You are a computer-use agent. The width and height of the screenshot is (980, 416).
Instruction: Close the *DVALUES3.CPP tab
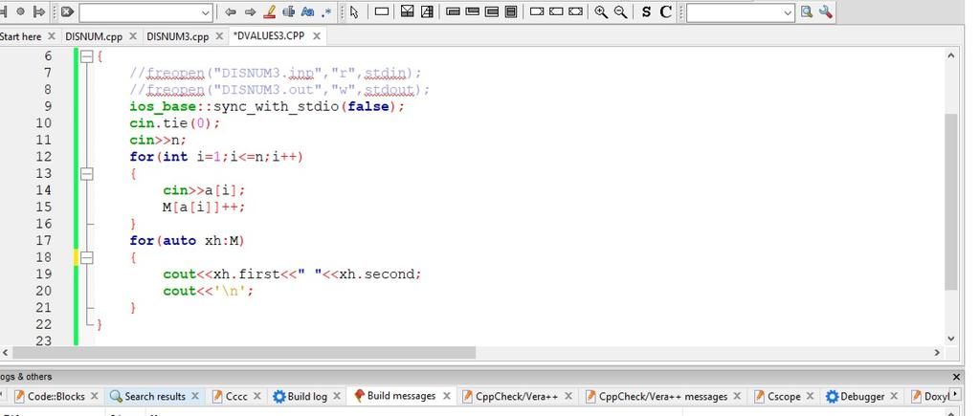[x=317, y=36]
